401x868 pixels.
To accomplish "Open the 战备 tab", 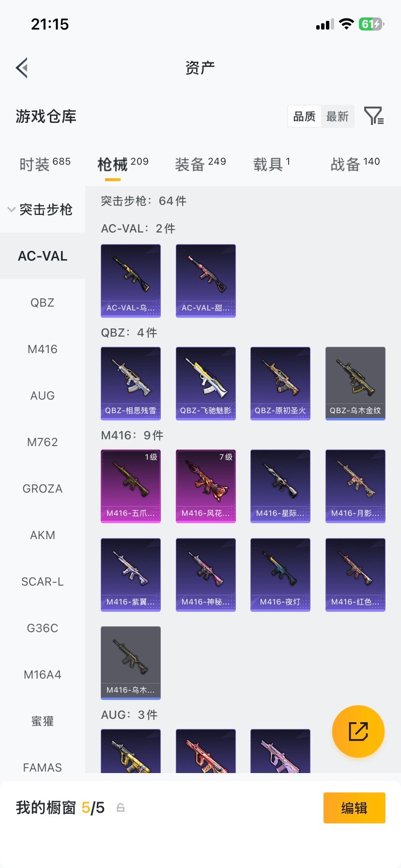I will [355, 164].
